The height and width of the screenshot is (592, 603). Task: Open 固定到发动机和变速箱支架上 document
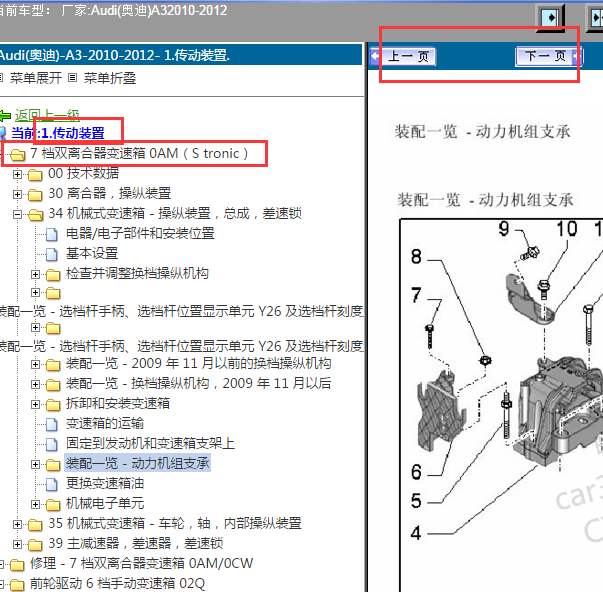tap(150, 443)
